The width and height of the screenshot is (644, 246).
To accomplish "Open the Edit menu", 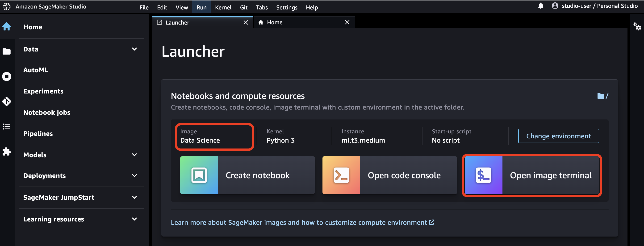I will [162, 7].
